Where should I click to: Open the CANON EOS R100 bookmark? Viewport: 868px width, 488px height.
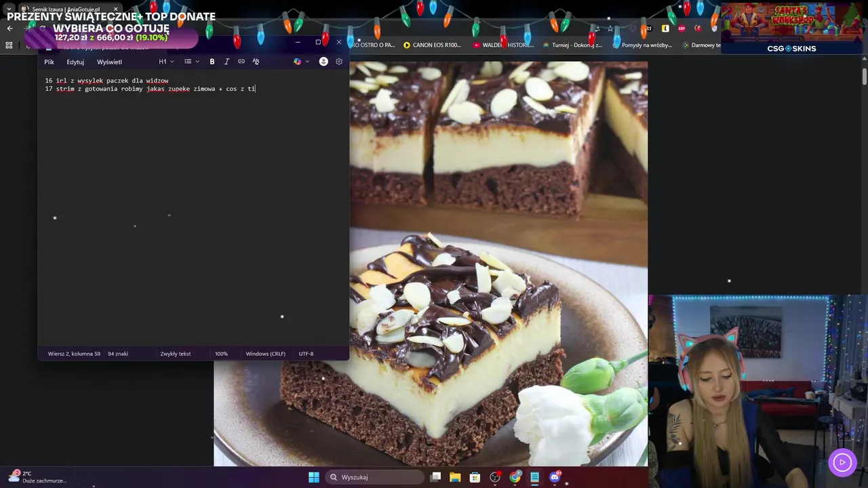point(432,45)
